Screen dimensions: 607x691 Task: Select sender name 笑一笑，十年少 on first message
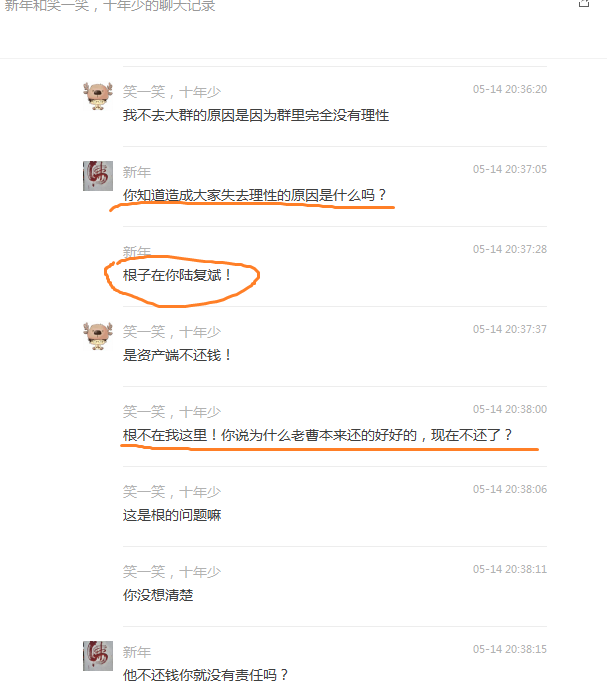coord(171,92)
